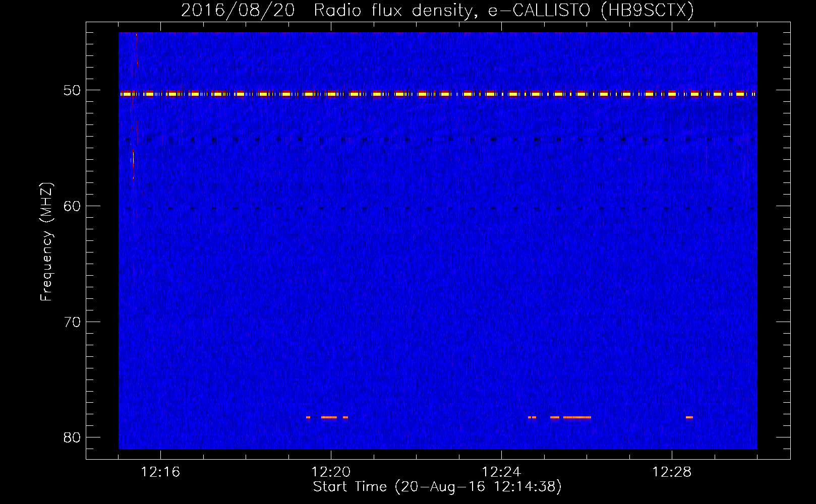
Task: Click the 60 frequency tick label
Action: tap(72, 206)
